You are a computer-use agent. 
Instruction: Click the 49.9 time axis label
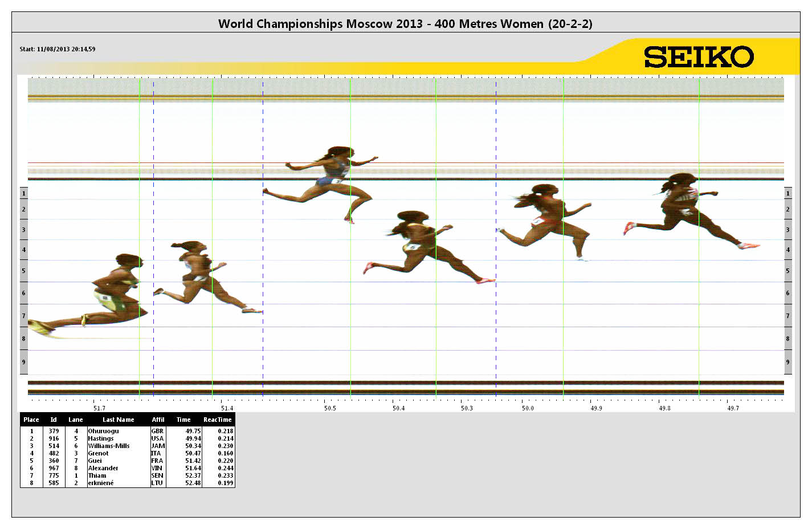coord(596,408)
